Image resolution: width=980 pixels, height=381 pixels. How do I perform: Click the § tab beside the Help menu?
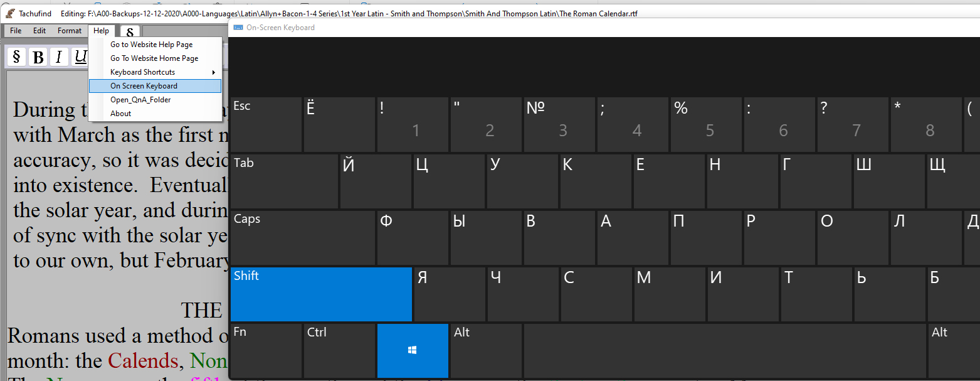(x=130, y=30)
